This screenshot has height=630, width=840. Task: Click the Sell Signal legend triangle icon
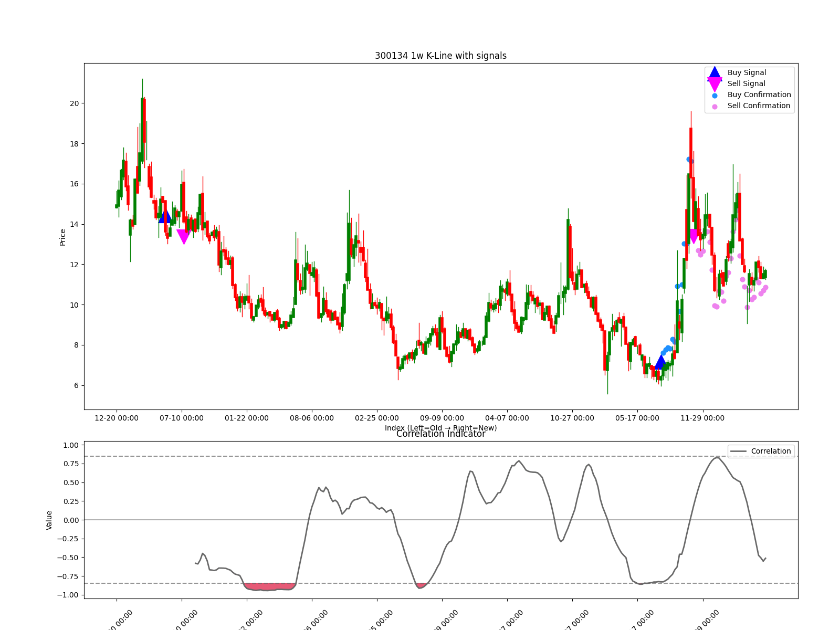coord(715,85)
